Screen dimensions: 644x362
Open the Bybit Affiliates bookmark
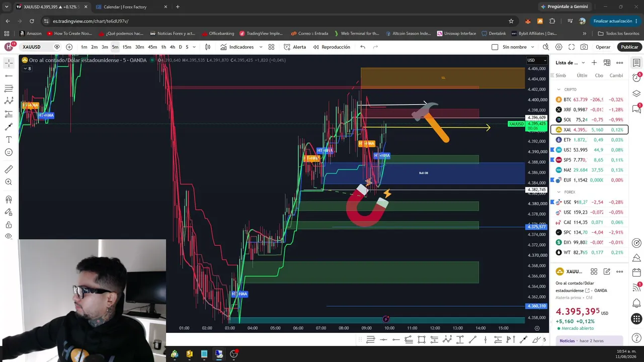pyautogui.click(x=534, y=34)
